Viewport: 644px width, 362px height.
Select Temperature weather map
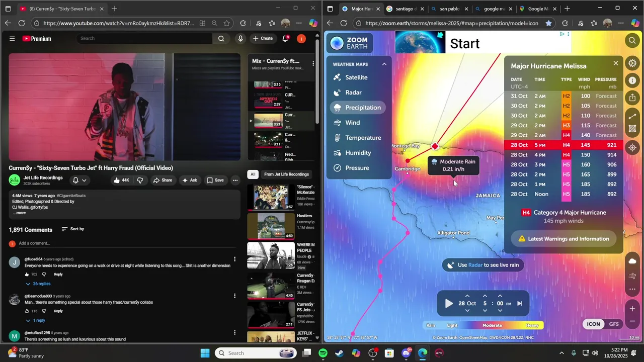point(358,138)
